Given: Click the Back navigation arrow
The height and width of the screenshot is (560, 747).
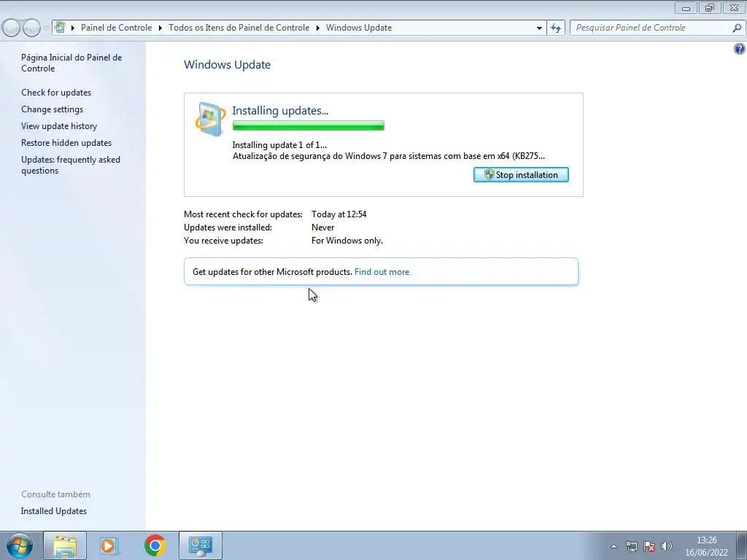Looking at the screenshot, I should click(11, 28).
